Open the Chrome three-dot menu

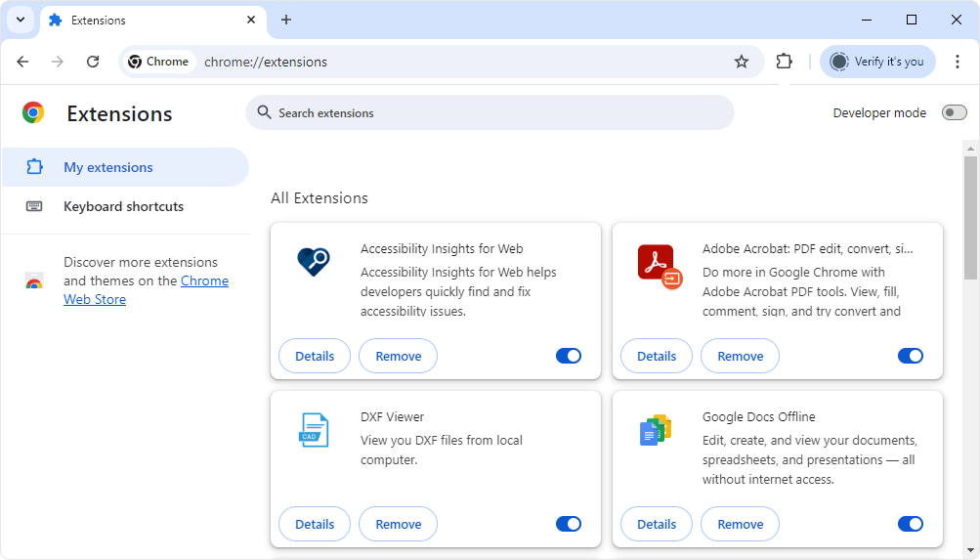pyautogui.click(x=957, y=62)
